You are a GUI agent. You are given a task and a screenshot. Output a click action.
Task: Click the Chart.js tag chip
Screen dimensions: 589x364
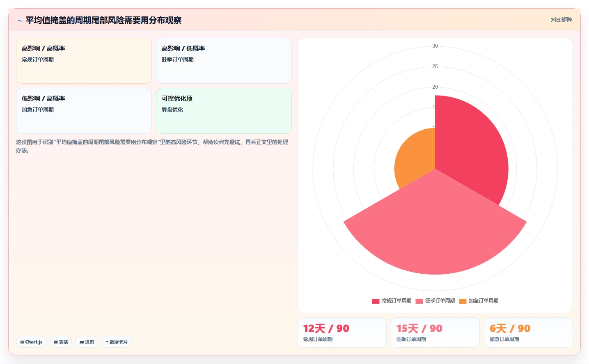click(31, 342)
